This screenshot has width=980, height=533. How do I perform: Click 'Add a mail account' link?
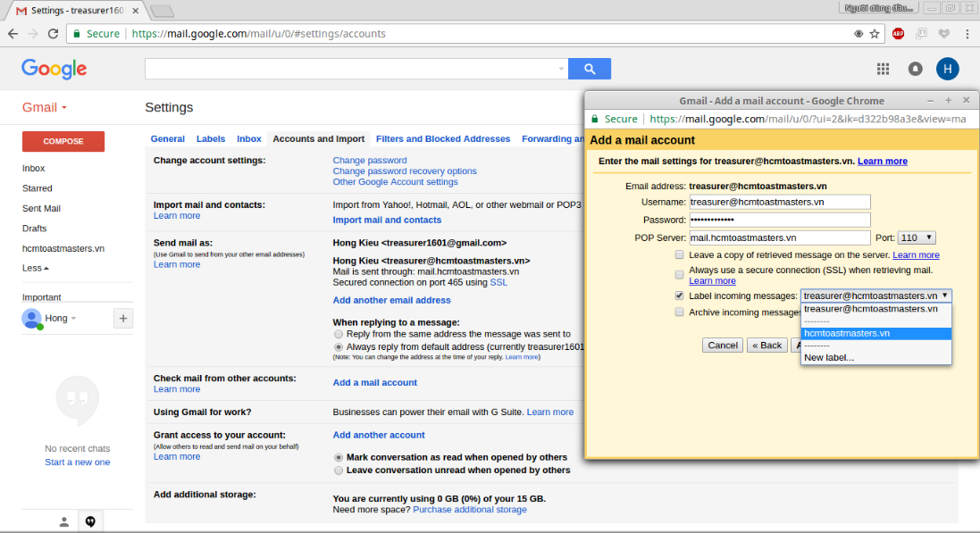(x=374, y=382)
